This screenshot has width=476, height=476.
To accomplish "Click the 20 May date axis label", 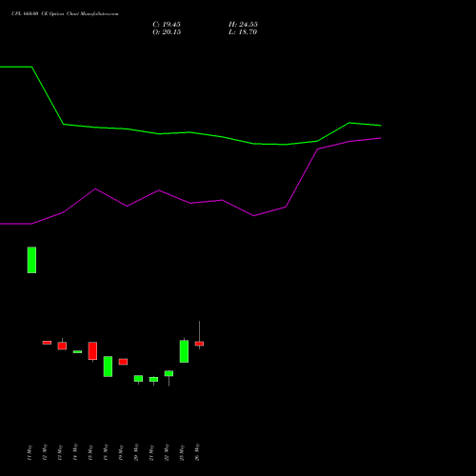I will (x=136, y=453).
